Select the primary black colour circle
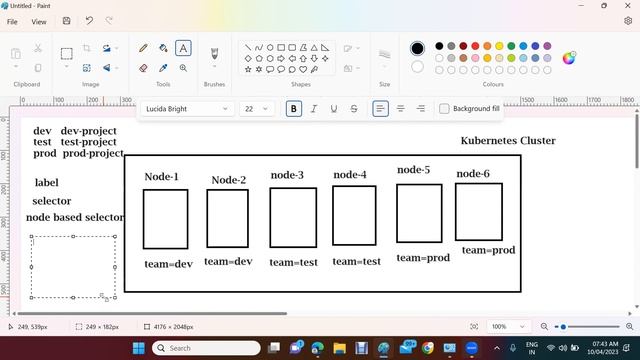The width and height of the screenshot is (640, 360). (417, 49)
